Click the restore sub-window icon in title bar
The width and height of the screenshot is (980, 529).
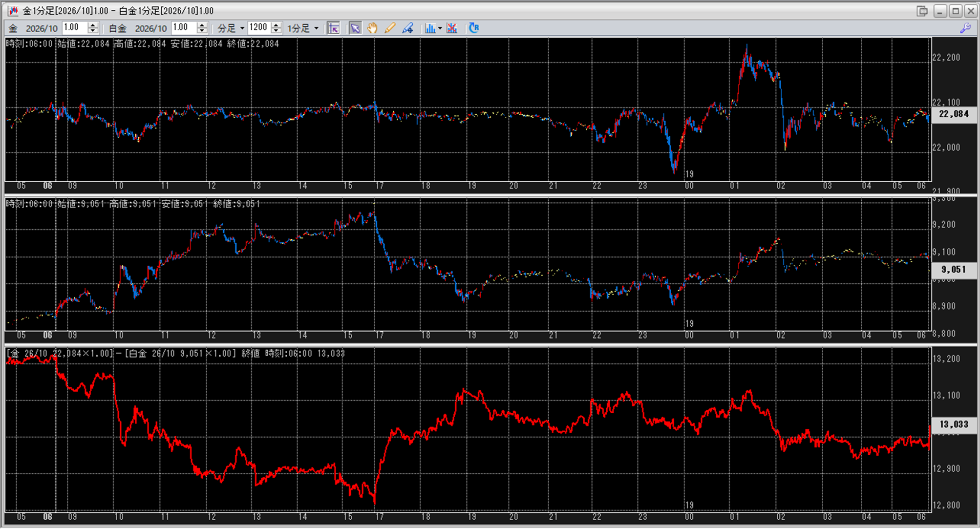tap(922, 11)
